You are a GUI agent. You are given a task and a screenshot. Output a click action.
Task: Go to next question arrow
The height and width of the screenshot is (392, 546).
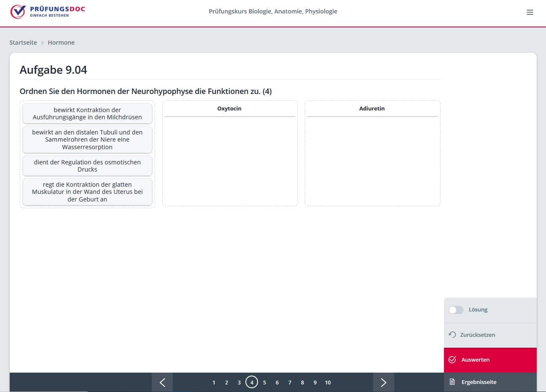383,382
